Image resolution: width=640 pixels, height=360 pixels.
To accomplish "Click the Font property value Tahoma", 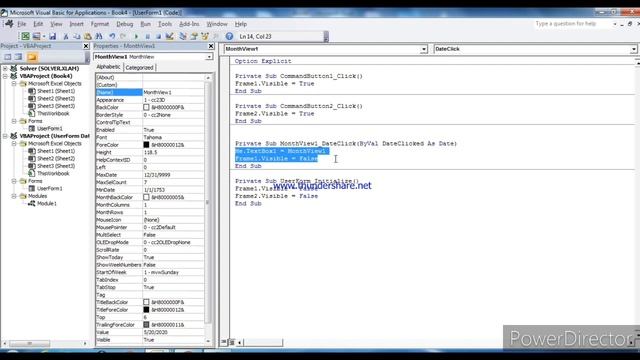I will tap(173, 138).
